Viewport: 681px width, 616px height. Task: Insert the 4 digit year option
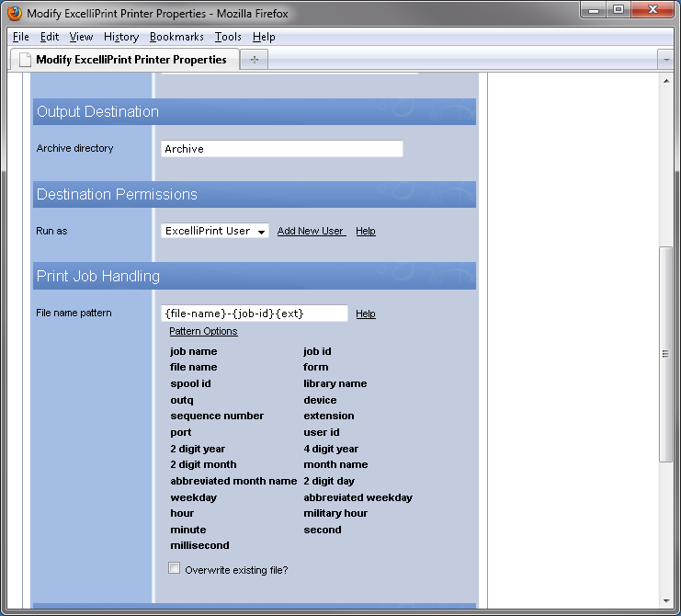(x=331, y=449)
